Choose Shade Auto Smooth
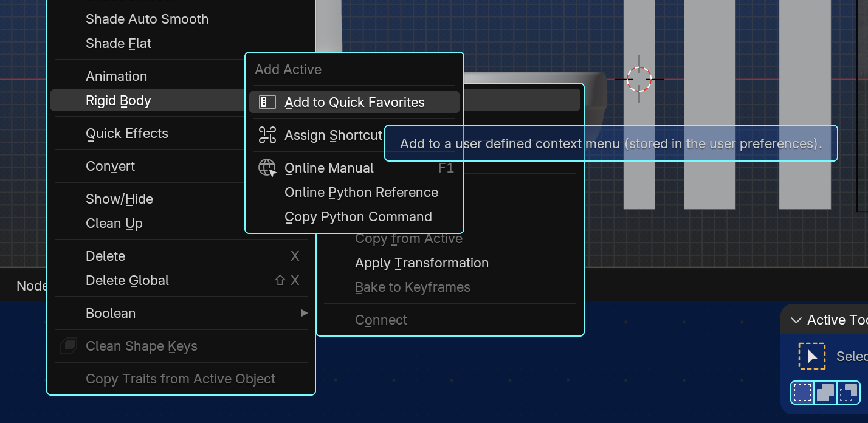The image size is (868, 423). click(147, 19)
